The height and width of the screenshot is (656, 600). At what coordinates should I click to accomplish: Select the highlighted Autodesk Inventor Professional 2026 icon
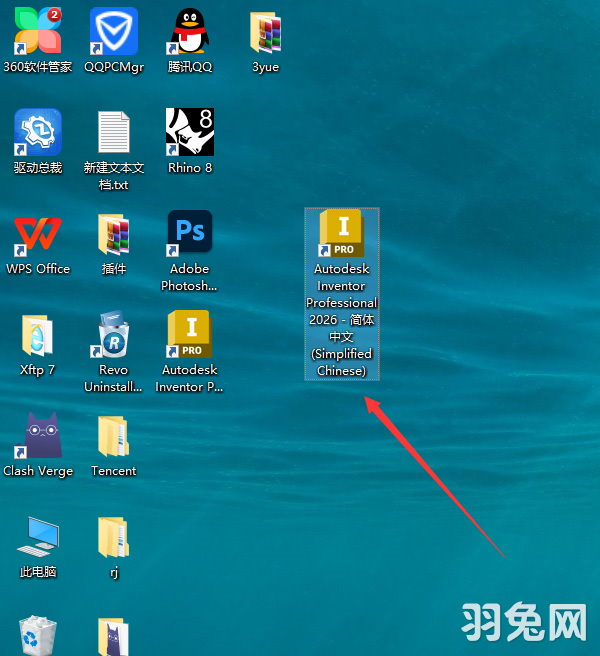(x=341, y=233)
